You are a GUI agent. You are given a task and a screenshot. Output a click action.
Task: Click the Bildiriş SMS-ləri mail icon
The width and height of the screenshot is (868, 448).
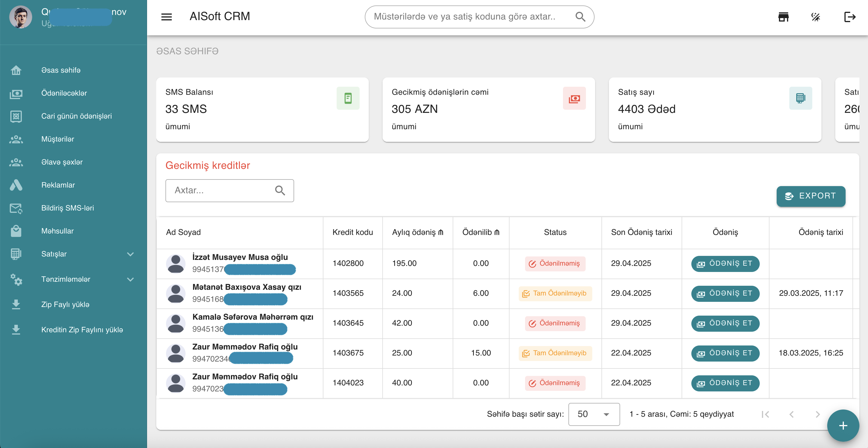pos(16,208)
